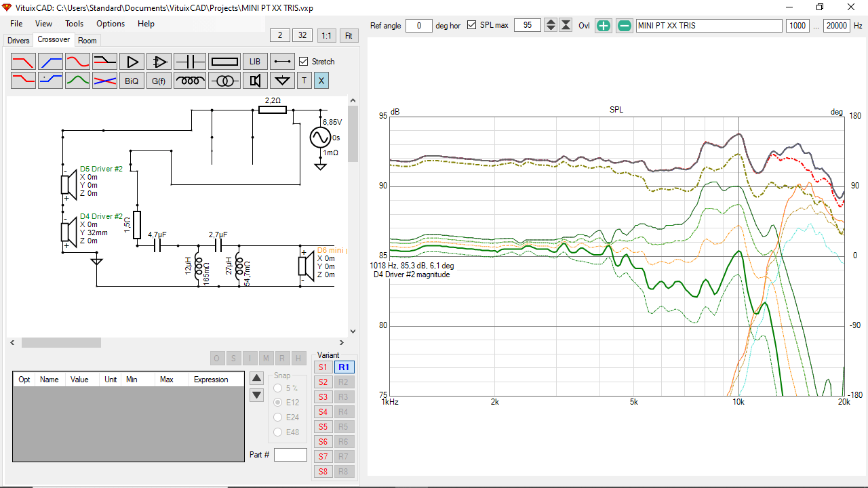The image size is (868, 488).
Task: Click the green plus overlay button
Action: coord(604,26)
